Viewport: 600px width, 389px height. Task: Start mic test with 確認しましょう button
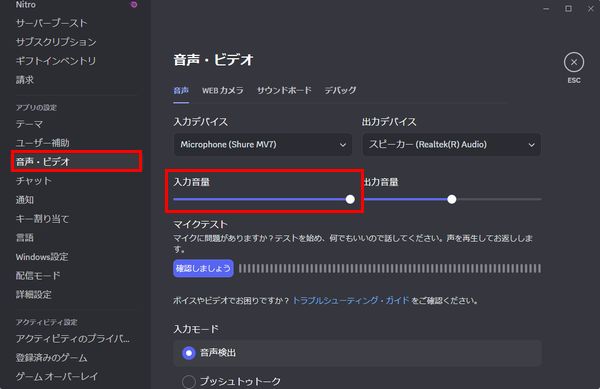click(203, 268)
